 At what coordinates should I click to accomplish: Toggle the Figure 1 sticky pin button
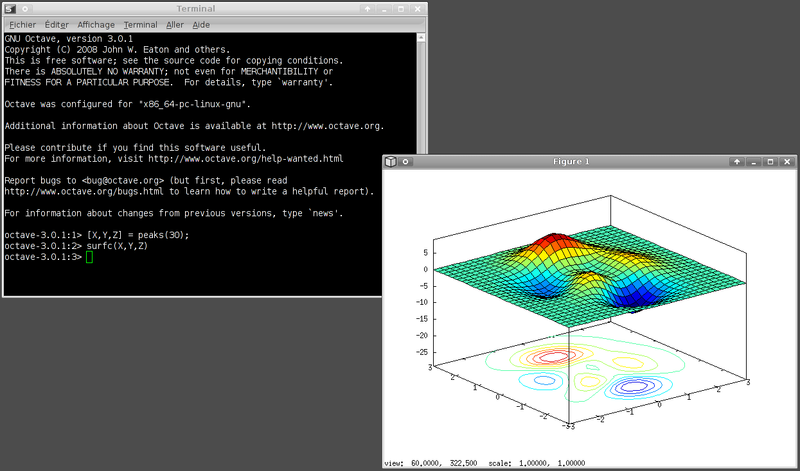point(407,161)
